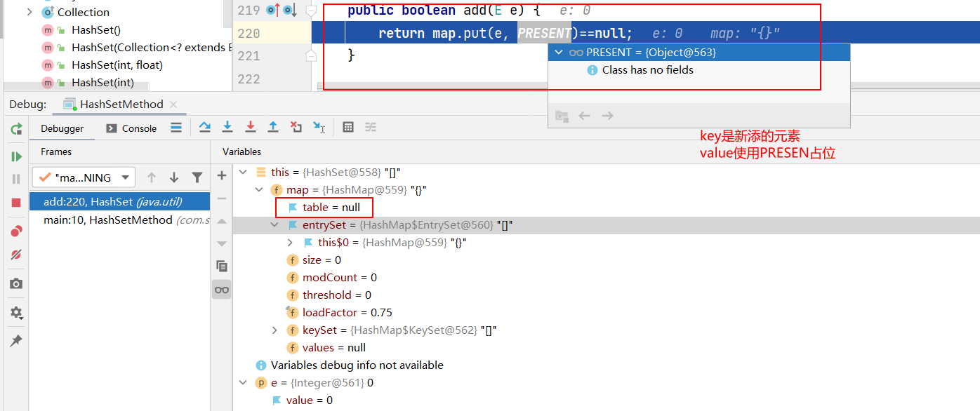Step Over to the next line
This screenshot has width=980, height=411.
coord(204,127)
